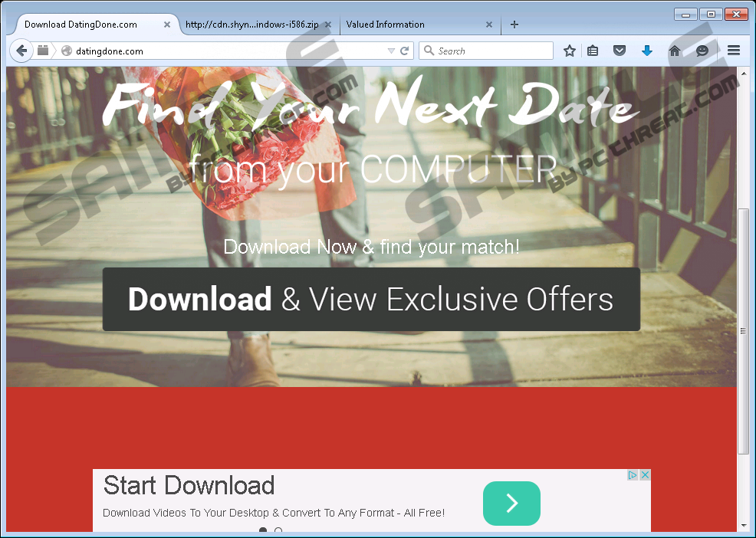Switch to the cdn.shyn zip tab
Screen dimensions: 756x538
coord(251,25)
